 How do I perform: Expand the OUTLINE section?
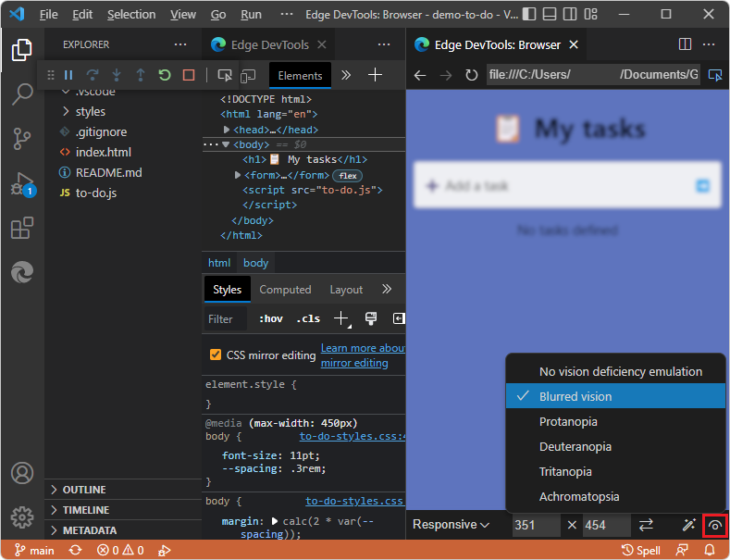(84, 490)
